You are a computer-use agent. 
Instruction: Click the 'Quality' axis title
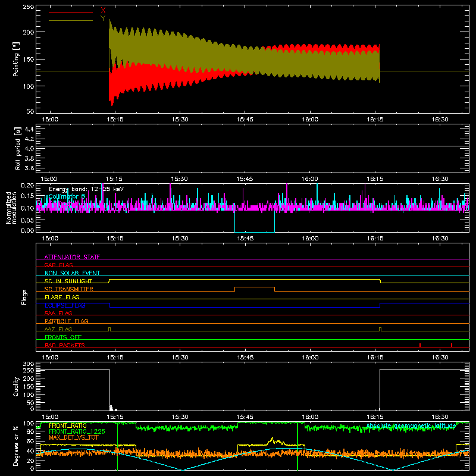click(16, 386)
